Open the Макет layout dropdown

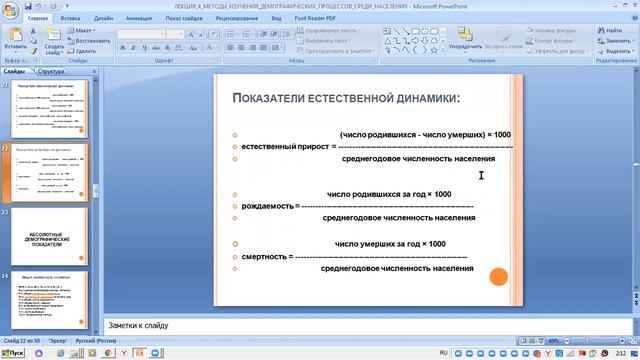82,30
